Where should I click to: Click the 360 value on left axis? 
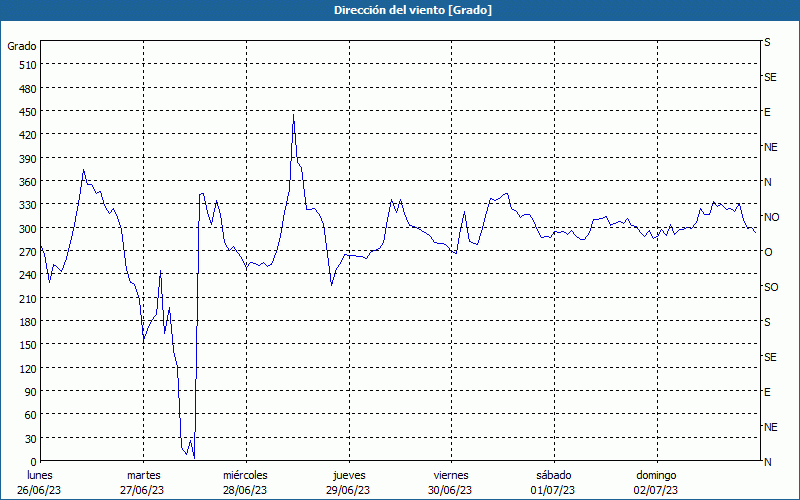pos(28,182)
